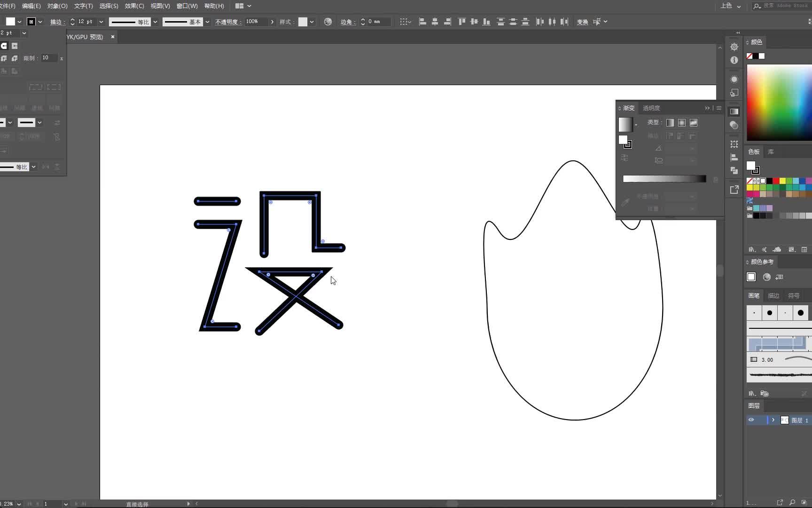Click the color spectrum picker

[779, 102]
